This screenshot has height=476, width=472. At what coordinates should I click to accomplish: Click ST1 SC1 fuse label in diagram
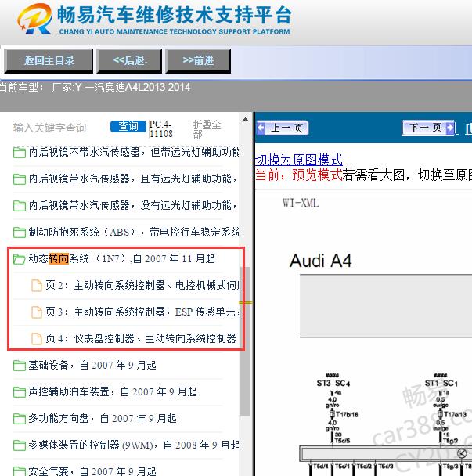point(441,384)
